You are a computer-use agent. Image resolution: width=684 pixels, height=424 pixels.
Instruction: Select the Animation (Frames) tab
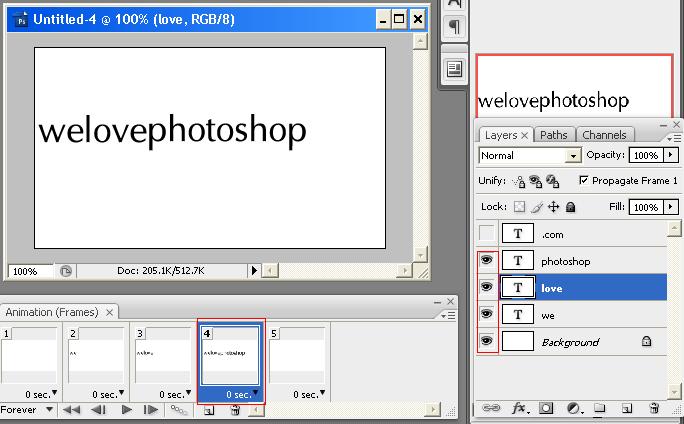pos(51,312)
